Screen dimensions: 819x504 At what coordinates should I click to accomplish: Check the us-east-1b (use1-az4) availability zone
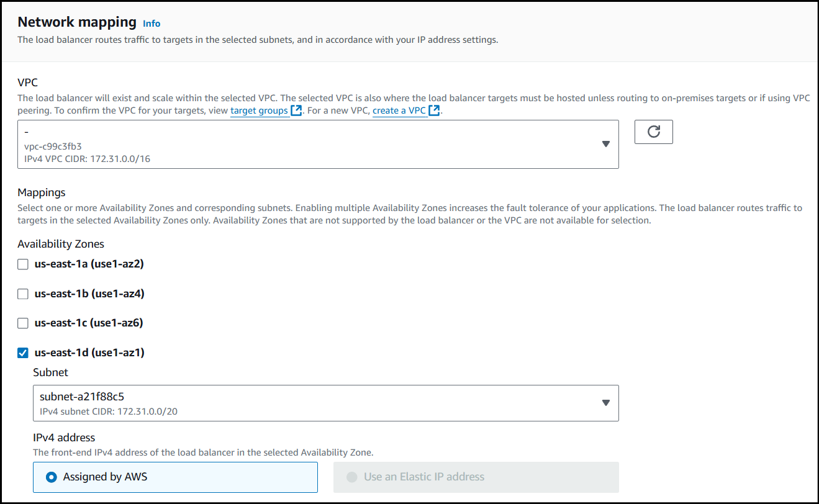[x=23, y=294]
